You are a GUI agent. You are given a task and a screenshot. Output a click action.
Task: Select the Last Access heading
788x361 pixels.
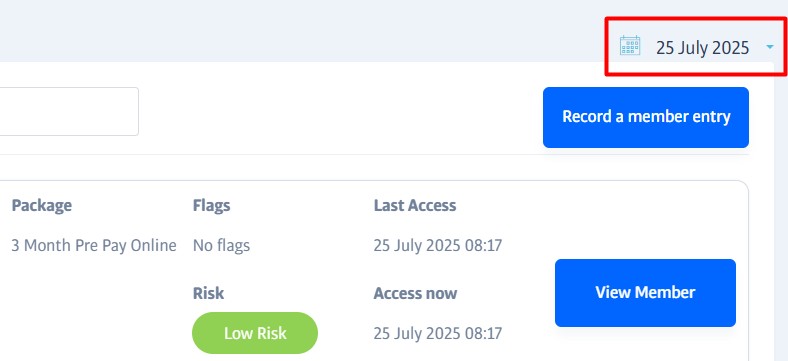[415, 205]
